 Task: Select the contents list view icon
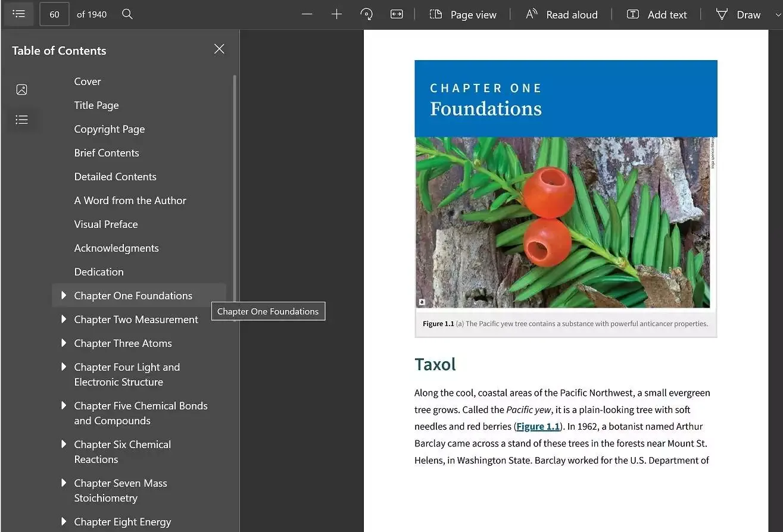coord(22,120)
